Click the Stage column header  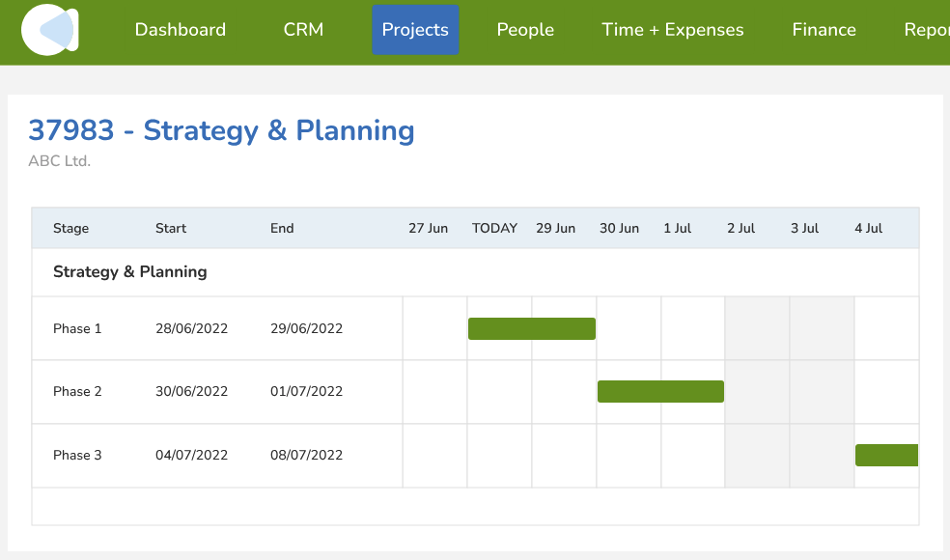click(x=70, y=229)
